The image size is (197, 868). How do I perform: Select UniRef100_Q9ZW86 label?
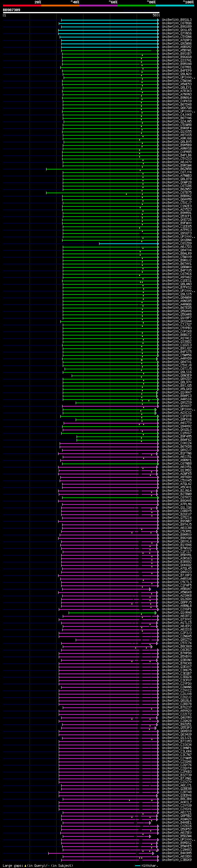tap(177, 43)
